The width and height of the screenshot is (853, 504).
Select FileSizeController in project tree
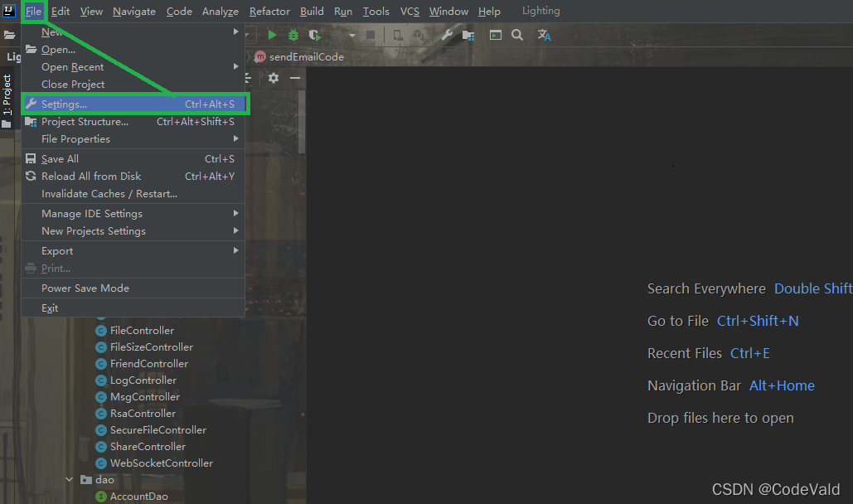(152, 346)
